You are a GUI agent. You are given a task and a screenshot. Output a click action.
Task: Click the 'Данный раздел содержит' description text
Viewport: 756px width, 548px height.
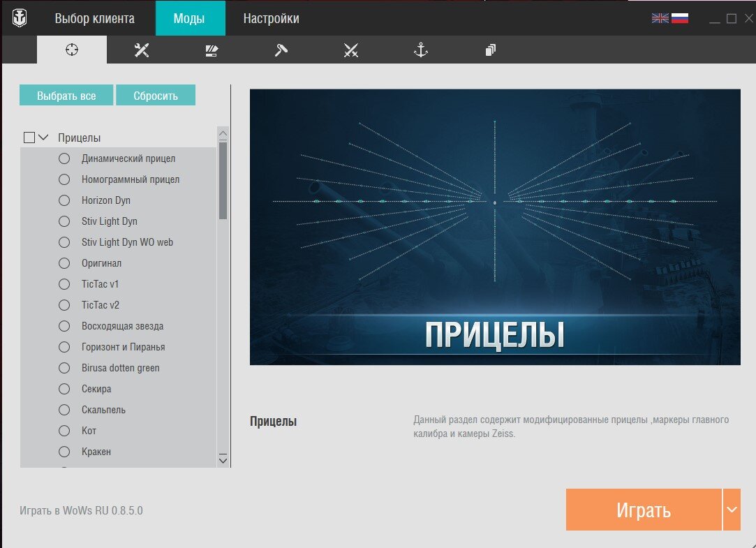[x=571, y=427]
